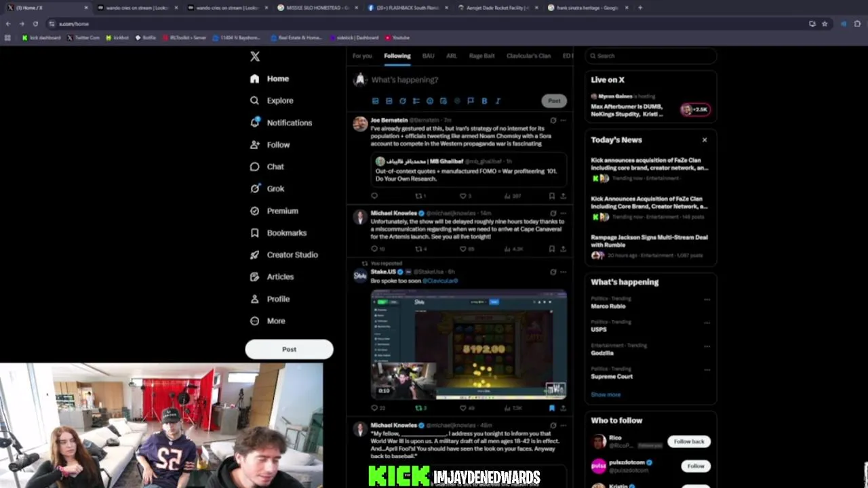
Task: Open more options on Joe Bernstein's post
Action: (x=563, y=121)
